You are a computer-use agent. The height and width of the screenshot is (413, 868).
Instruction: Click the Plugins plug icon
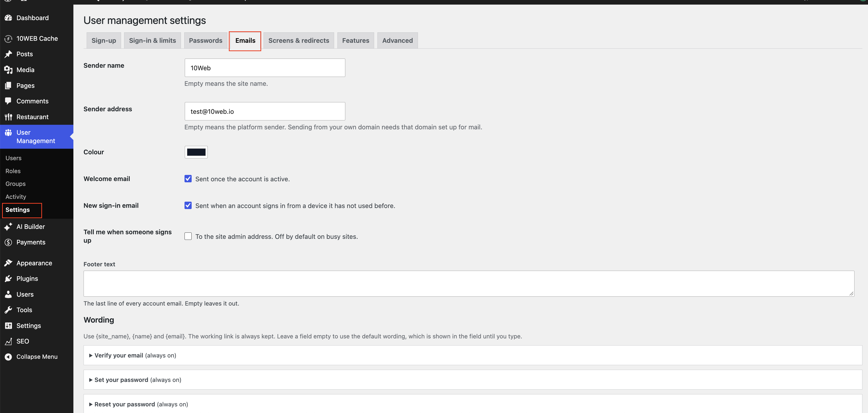[8, 279]
